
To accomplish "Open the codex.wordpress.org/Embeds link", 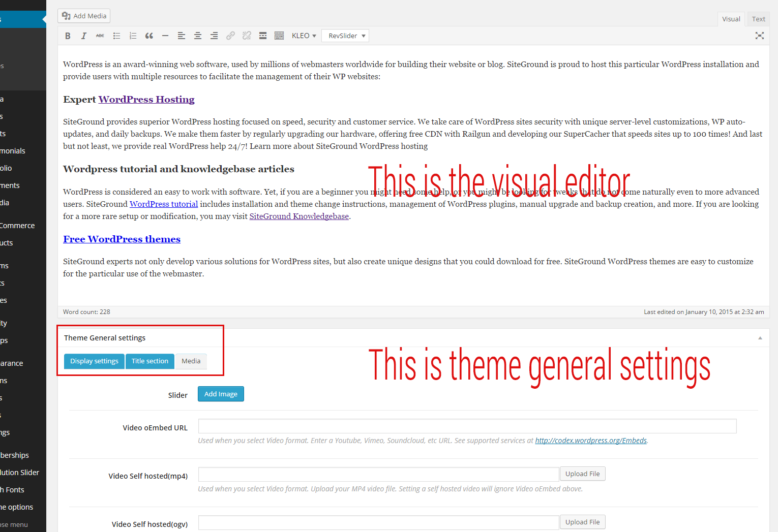I will click(x=591, y=441).
